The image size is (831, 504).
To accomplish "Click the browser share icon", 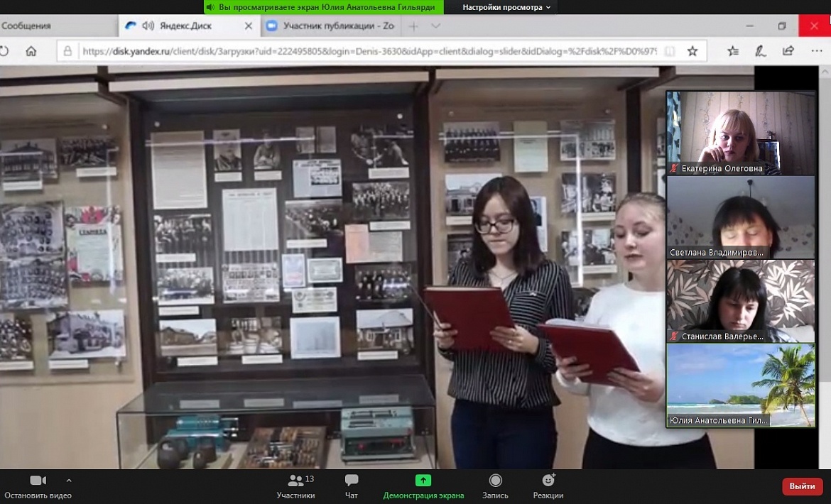I will [x=788, y=51].
